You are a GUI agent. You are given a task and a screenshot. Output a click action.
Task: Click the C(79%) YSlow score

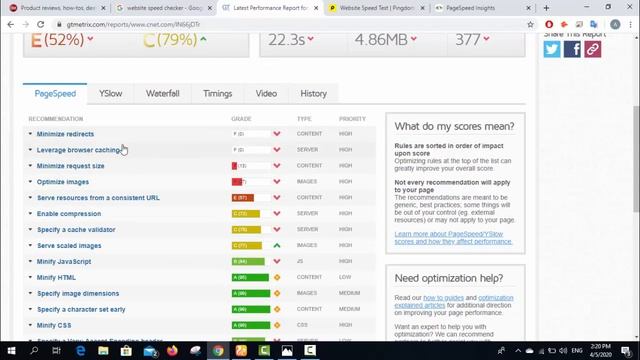pos(170,40)
